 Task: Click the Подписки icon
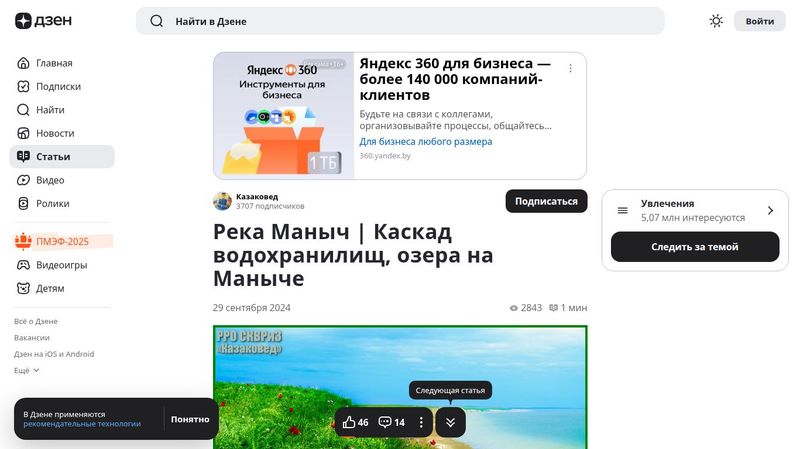coord(23,86)
